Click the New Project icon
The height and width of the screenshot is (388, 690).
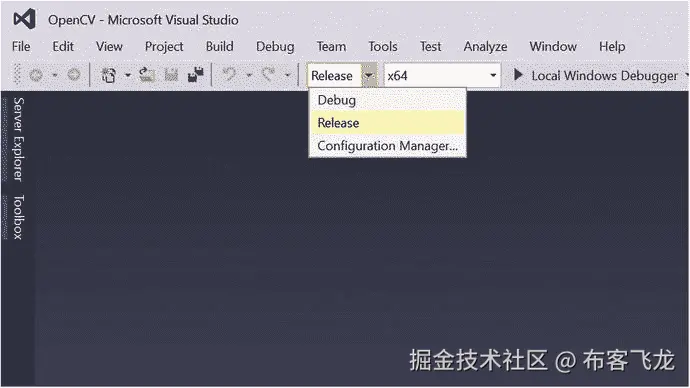point(108,75)
